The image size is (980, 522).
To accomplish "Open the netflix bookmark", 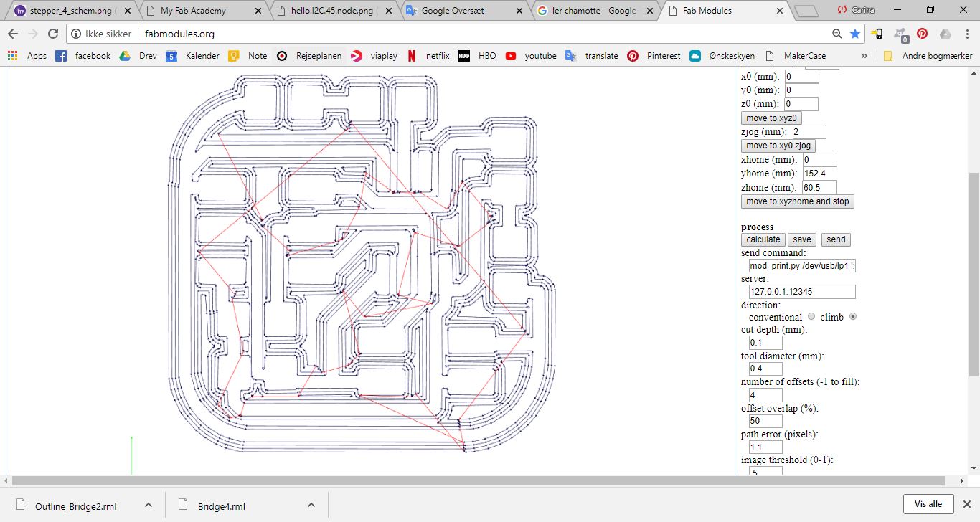I will (428, 56).
